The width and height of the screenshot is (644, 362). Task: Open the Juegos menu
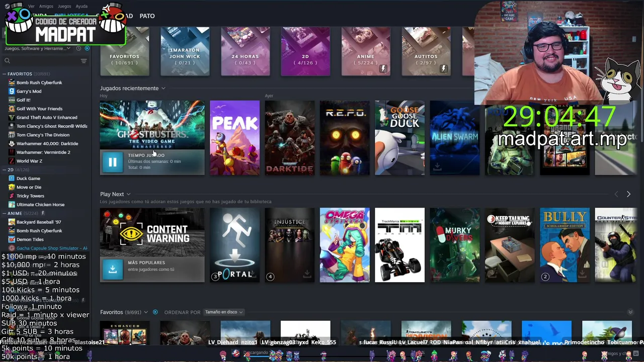(x=64, y=6)
